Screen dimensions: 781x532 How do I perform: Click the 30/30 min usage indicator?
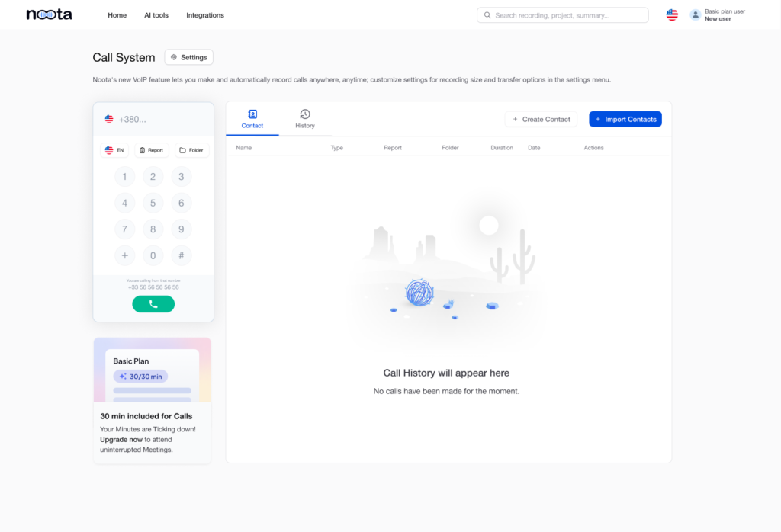pos(140,376)
